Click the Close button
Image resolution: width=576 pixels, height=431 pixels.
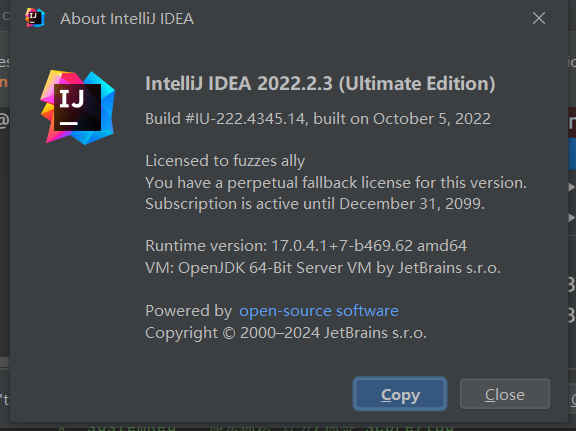click(505, 394)
